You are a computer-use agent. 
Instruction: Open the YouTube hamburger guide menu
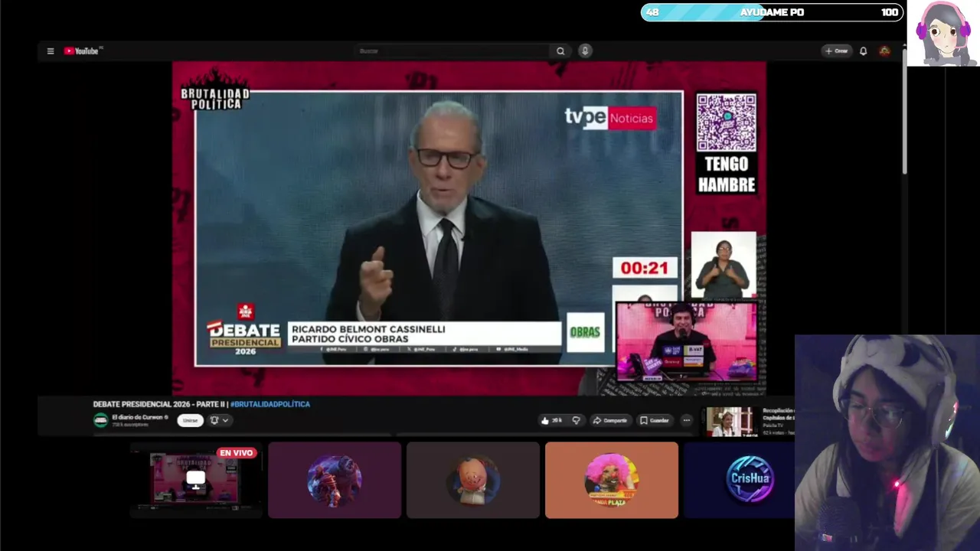[x=51, y=51]
